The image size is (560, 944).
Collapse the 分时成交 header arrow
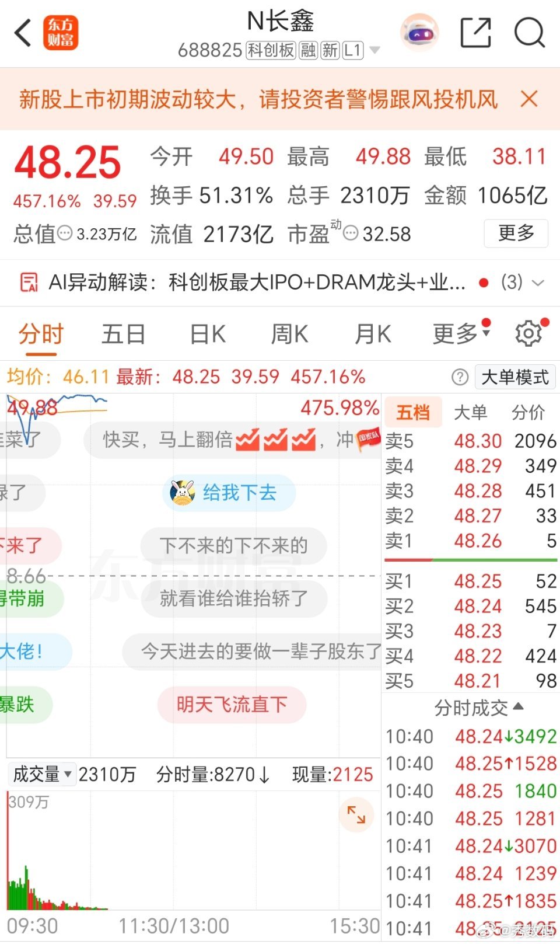[518, 706]
